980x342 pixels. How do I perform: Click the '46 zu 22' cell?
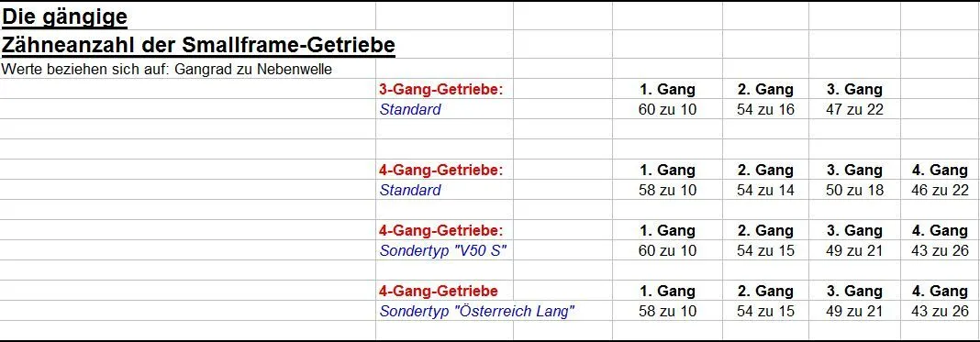pos(940,190)
